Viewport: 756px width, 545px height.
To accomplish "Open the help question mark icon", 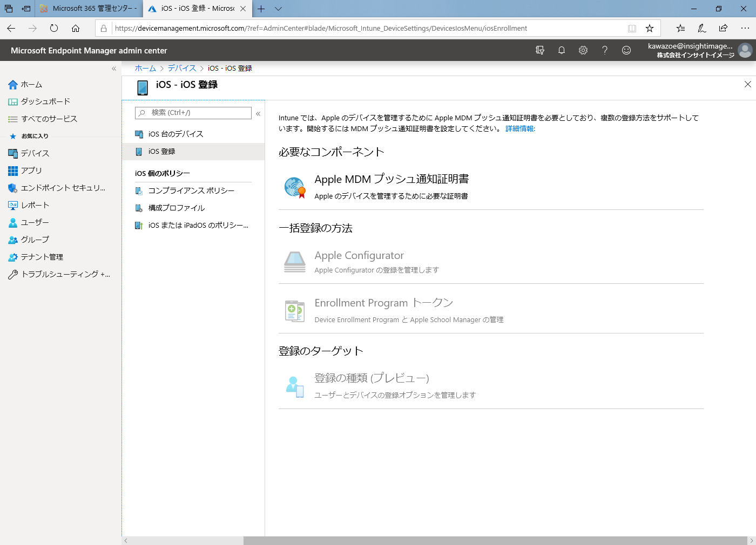I will [605, 50].
